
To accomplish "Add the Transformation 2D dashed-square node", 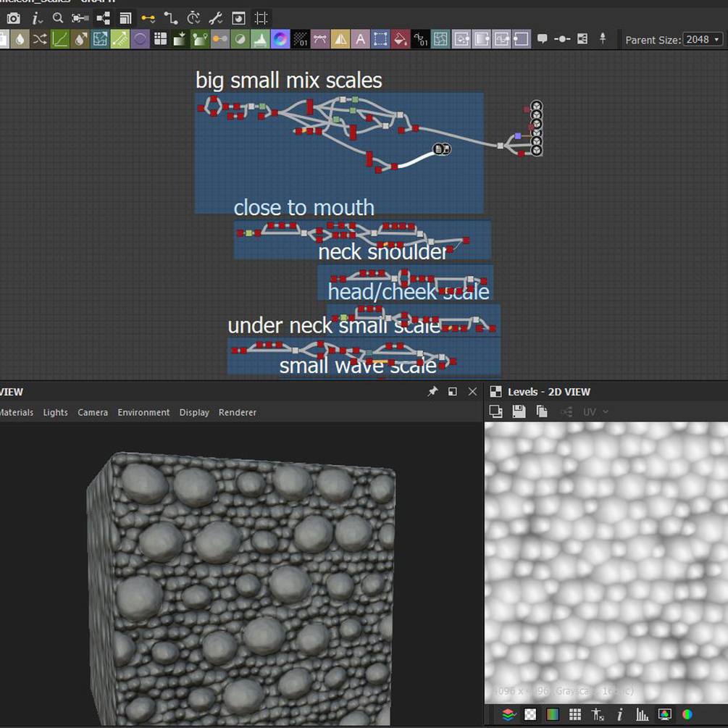I will click(380, 39).
